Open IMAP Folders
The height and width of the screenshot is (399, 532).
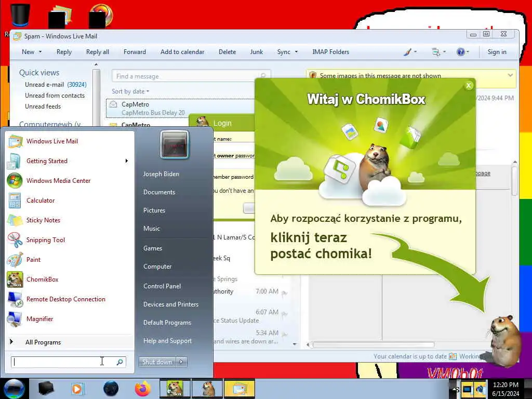[331, 52]
